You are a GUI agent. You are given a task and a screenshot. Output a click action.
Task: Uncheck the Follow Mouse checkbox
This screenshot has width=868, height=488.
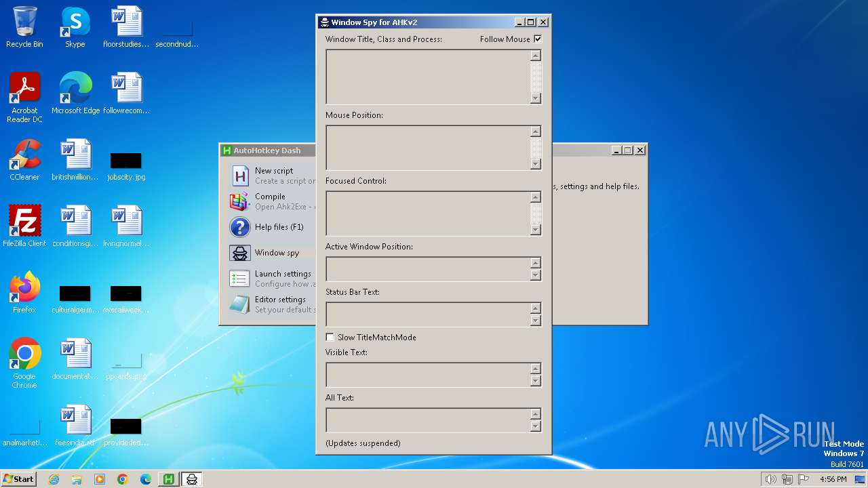[538, 39]
